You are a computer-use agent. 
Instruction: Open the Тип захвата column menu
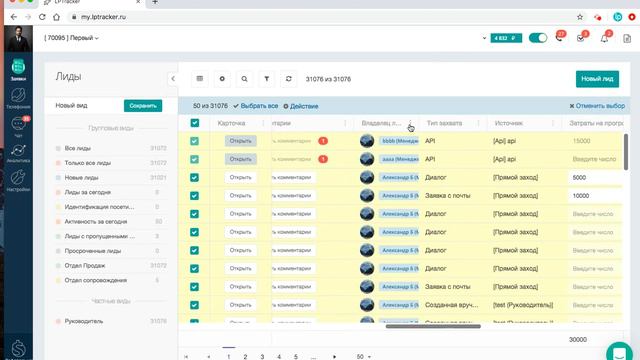coord(478,123)
